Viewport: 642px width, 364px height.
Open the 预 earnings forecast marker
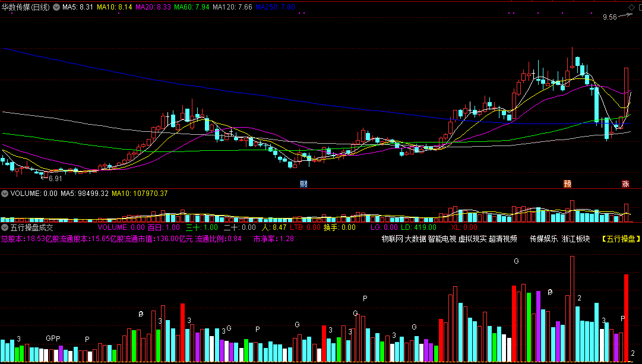pos(568,184)
